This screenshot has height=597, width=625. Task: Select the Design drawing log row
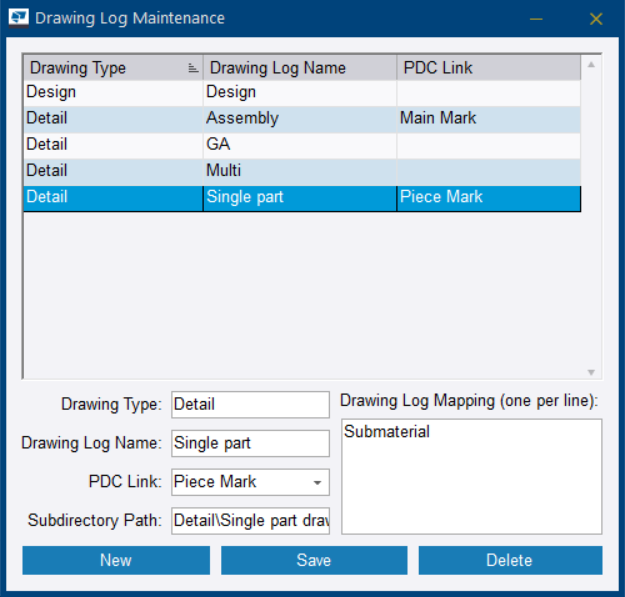300,92
